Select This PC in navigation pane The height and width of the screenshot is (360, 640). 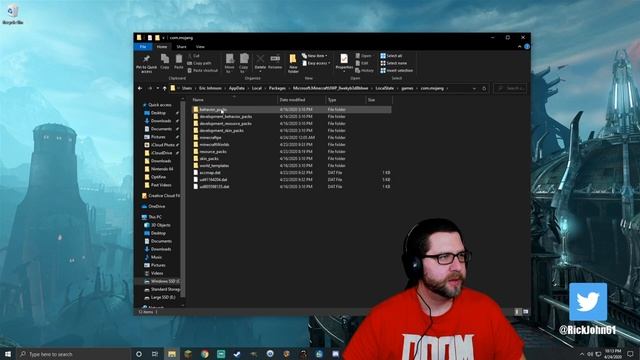pyautogui.click(x=154, y=217)
